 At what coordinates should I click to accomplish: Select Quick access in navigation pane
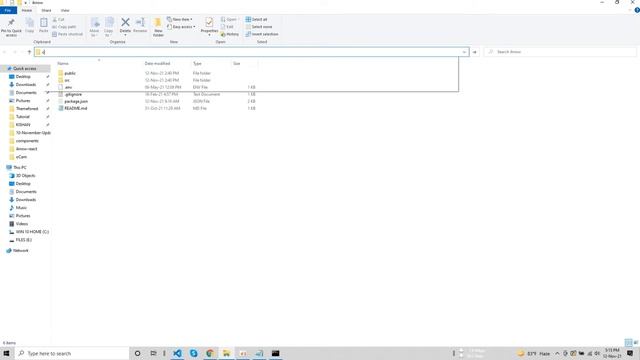coord(24,69)
